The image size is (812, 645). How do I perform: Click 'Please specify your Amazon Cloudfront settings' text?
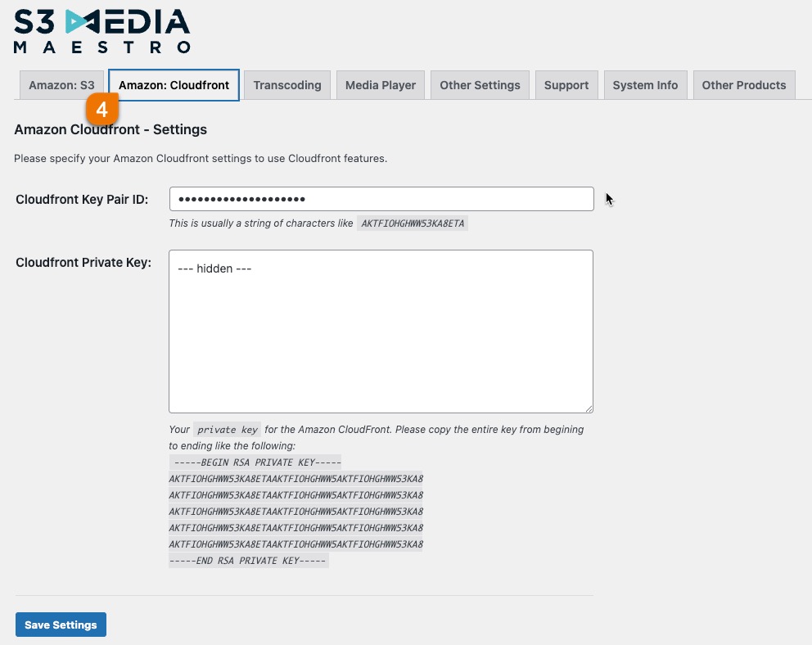[x=201, y=159]
